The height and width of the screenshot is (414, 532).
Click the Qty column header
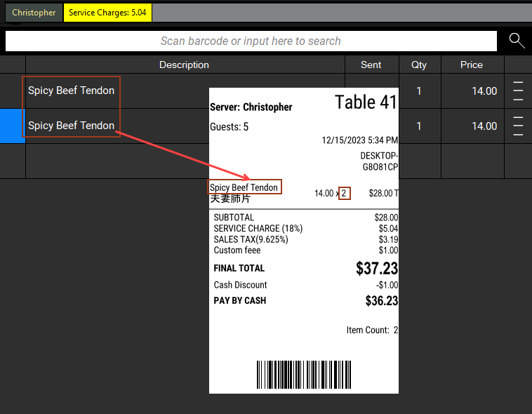tap(419, 65)
